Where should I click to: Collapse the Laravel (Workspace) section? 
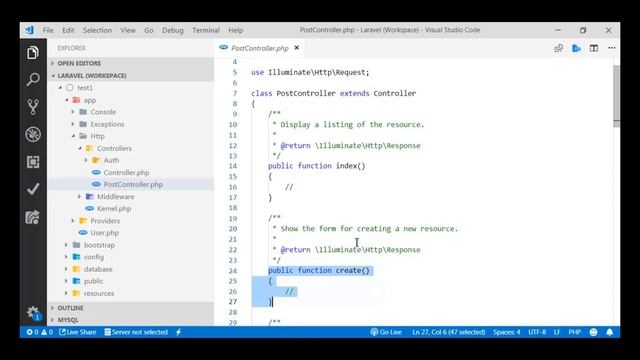click(130, 76)
